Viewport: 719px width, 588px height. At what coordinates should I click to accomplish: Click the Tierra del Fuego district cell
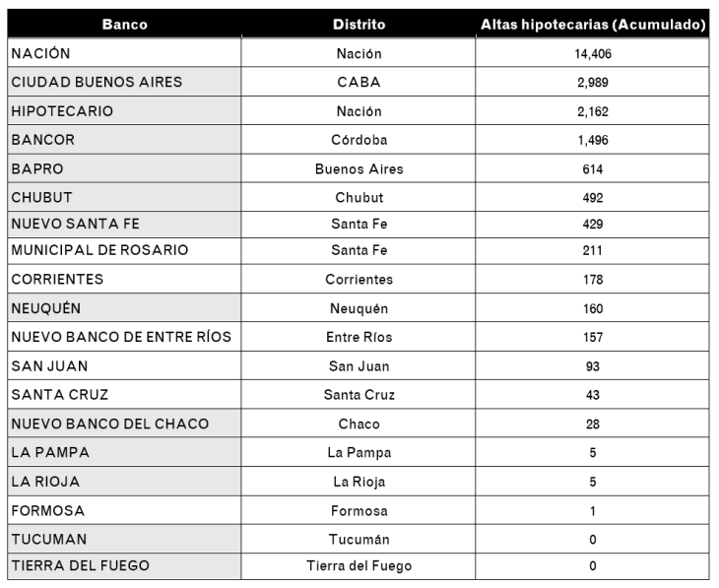click(x=359, y=566)
